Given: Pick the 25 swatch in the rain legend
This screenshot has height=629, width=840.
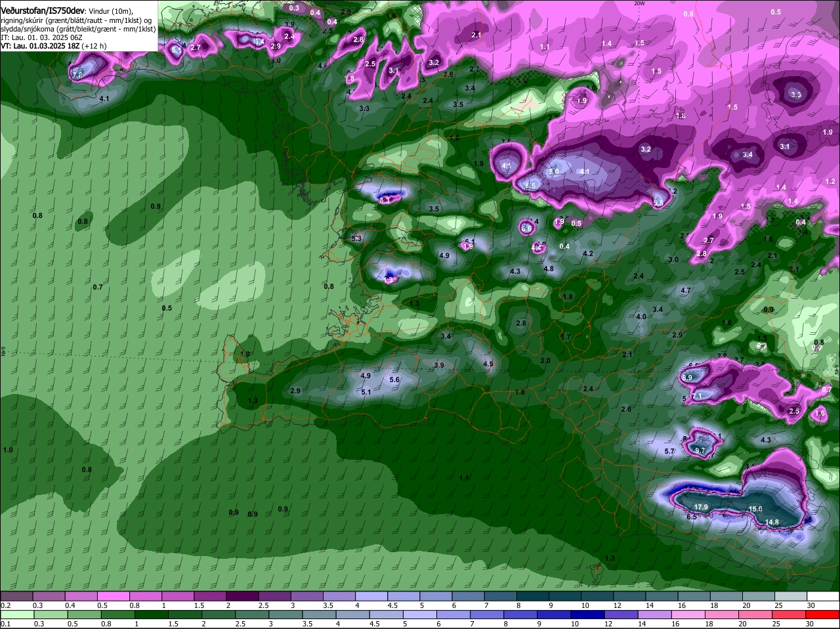Looking at the screenshot, I should click(x=789, y=614).
